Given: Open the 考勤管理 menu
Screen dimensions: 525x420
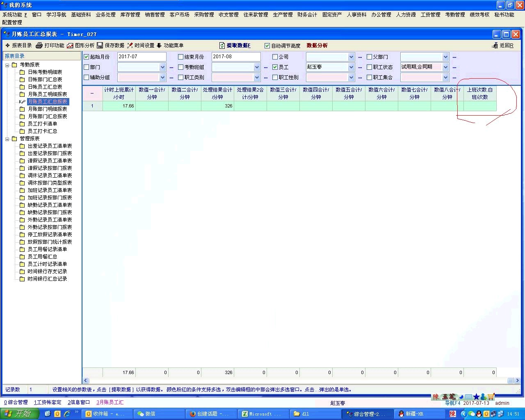Looking at the screenshot, I should pos(455,15).
